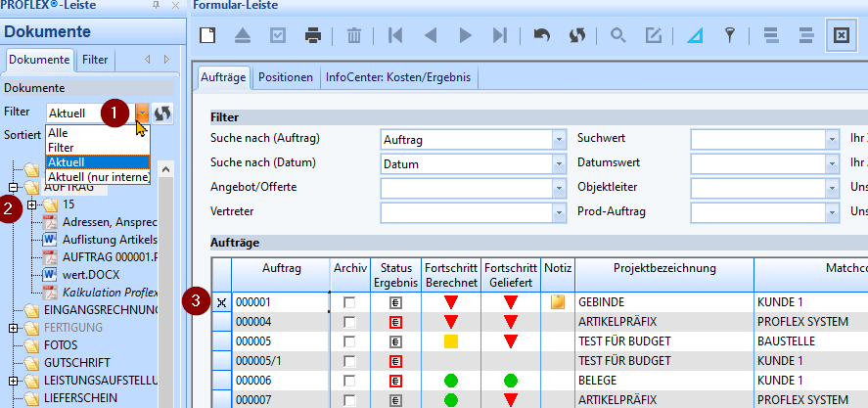
Task: Click the new document icon in toolbar
Action: (x=207, y=36)
